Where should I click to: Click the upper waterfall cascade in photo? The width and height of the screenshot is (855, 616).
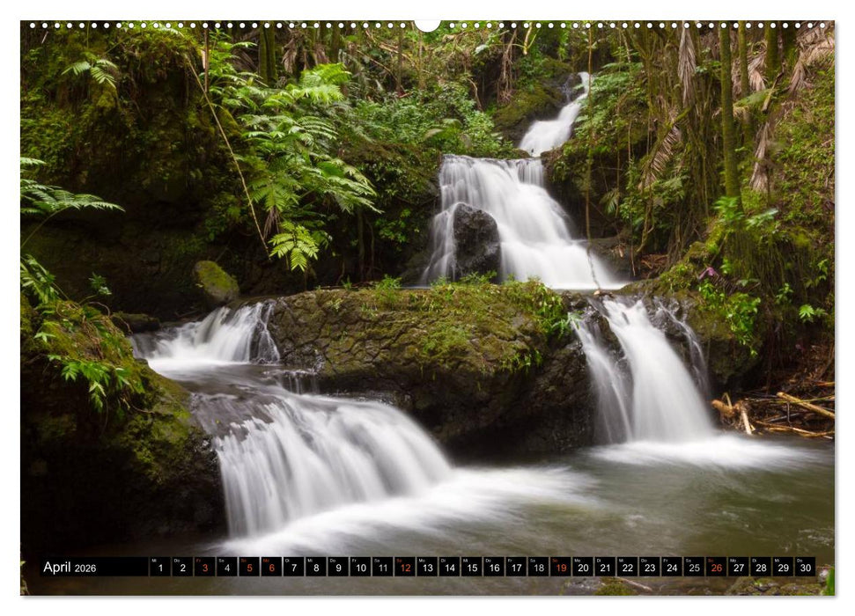[520, 211]
